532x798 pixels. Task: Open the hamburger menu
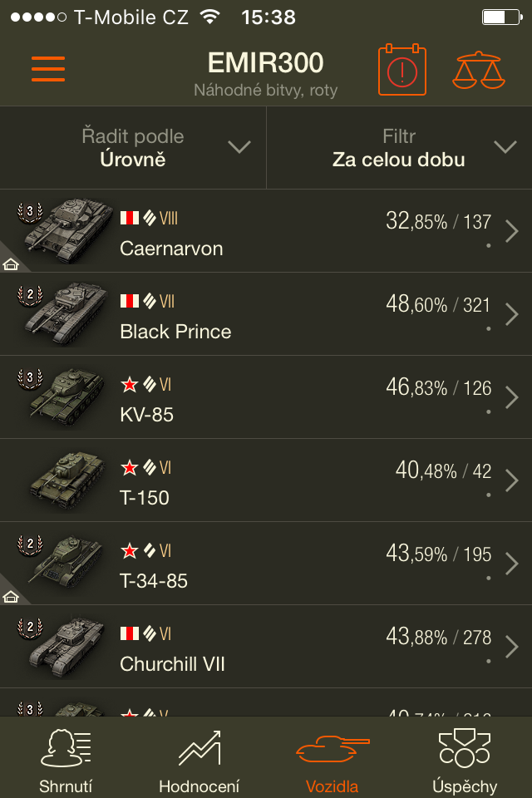pos(48,69)
